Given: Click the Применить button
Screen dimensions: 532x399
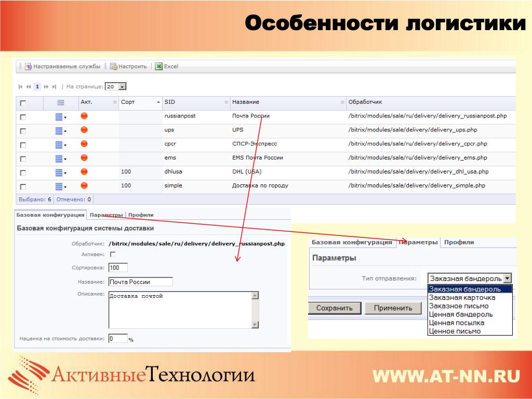Looking at the screenshot, I should [x=393, y=308].
